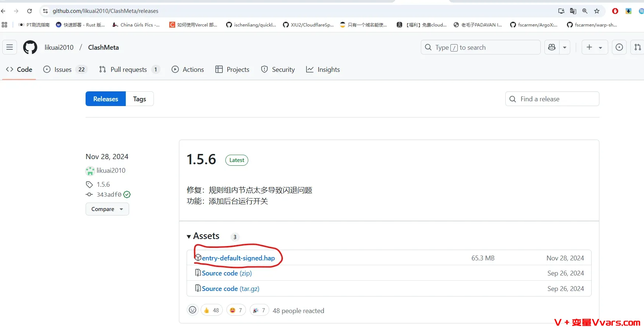Click the 48 people reacted text
The height and width of the screenshot is (330, 644).
pos(298,311)
